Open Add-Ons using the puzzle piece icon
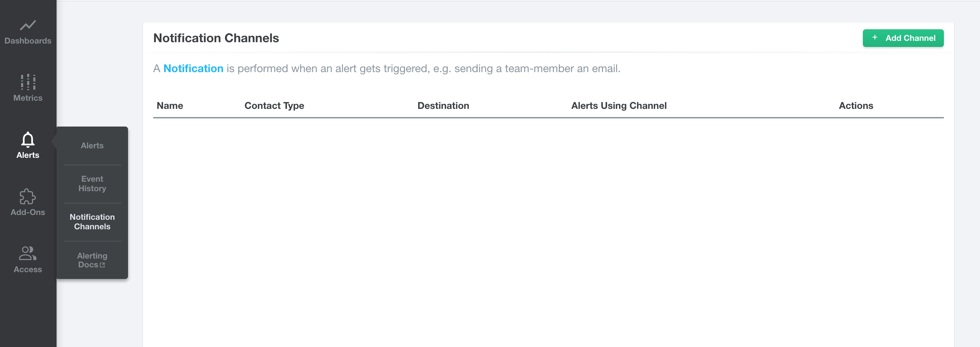Screen dimensions: 980x347 (28, 197)
